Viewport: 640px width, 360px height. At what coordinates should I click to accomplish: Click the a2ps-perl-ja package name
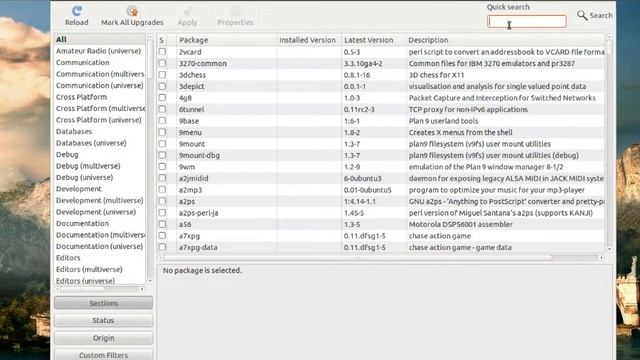(198, 213)
